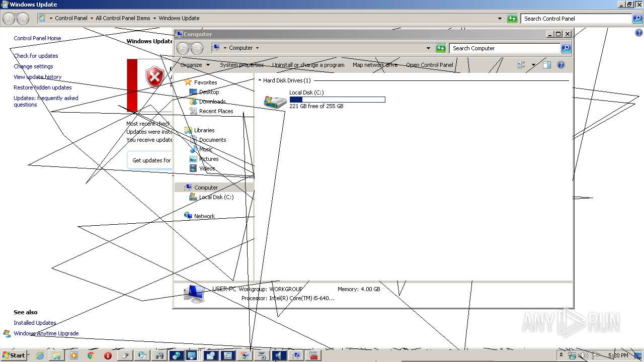Open the Start menu

click(x=14, y=355)
